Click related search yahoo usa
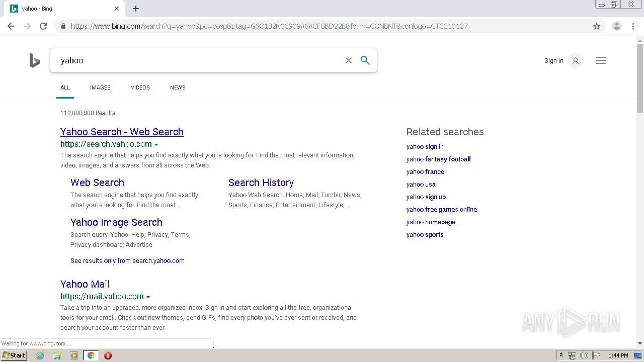Viewport: 644px width, 362px height. (x=421, y=184)
